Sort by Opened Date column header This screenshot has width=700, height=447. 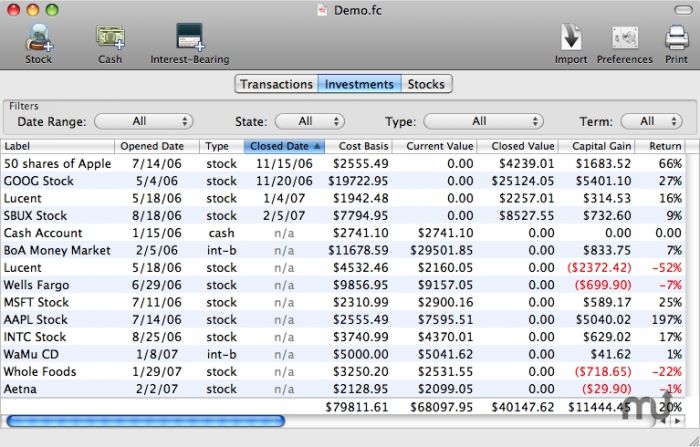click(157, 146)
